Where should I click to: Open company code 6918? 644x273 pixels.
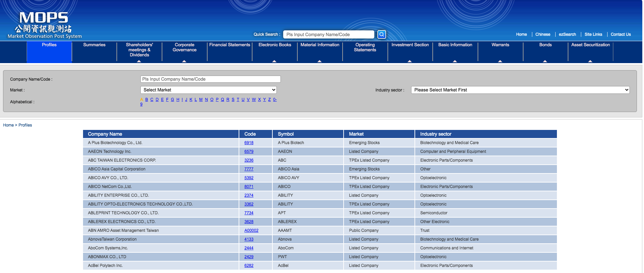[x=249, y=143]
